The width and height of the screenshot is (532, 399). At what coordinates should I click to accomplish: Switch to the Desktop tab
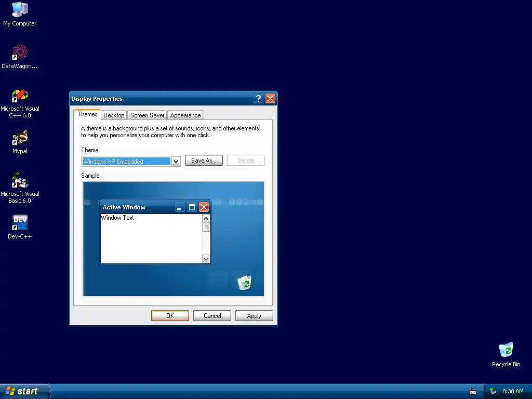[x=114, y=115]
